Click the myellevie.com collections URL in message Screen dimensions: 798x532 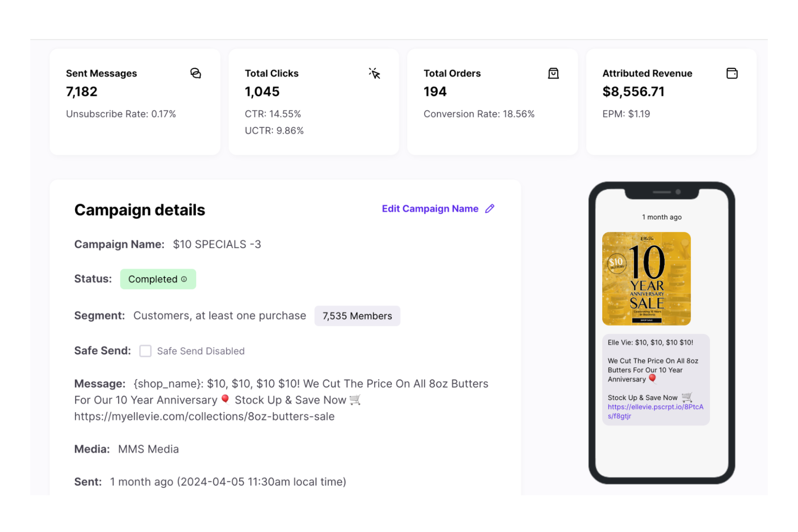(x=204, y=416)
